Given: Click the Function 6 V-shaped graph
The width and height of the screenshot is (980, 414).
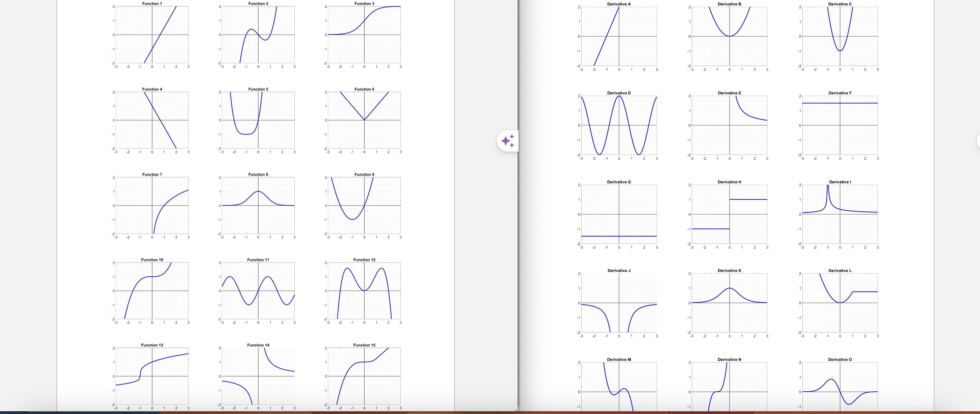Looking at the screenshot, I should [x=364, y=121].
